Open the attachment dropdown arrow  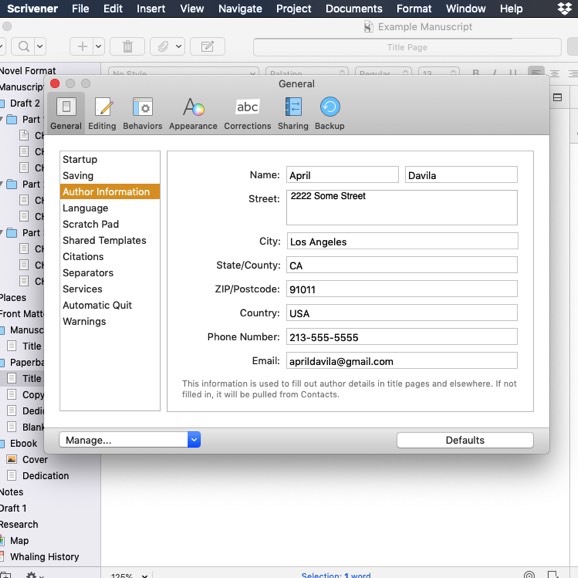coord(178,46)
